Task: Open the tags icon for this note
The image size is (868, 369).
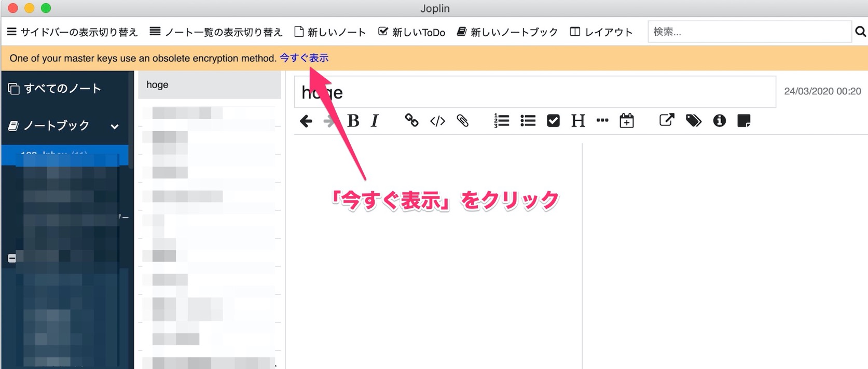Action: click(693, 121)
